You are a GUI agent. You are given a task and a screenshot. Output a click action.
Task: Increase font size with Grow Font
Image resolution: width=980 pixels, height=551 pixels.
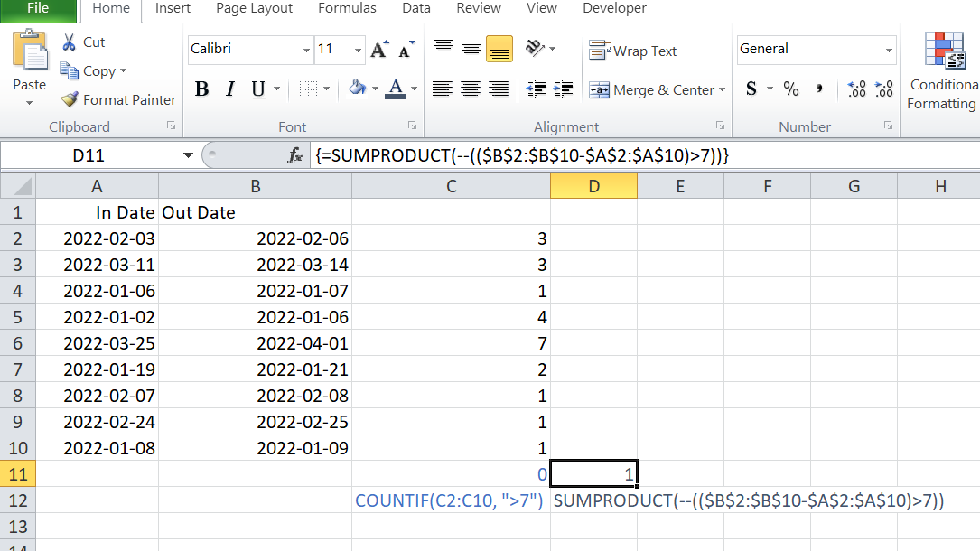pyautogui.click(x=379, y=50)
